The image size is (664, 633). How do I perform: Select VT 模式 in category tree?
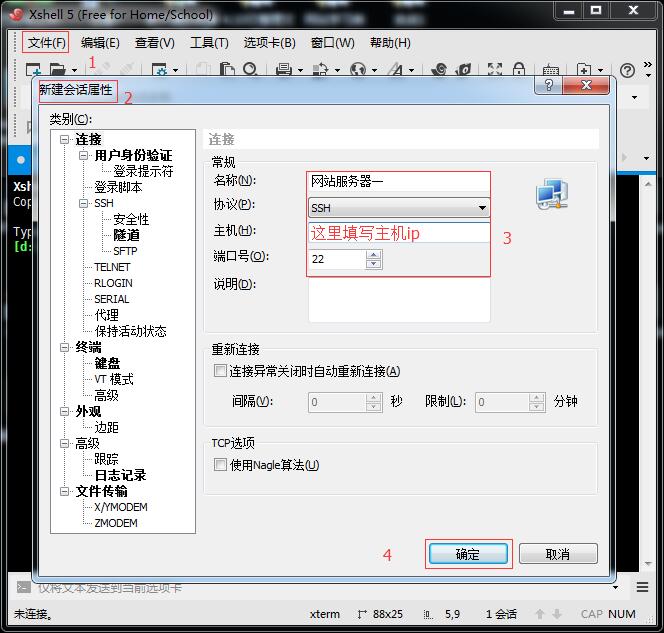point(114,379)
